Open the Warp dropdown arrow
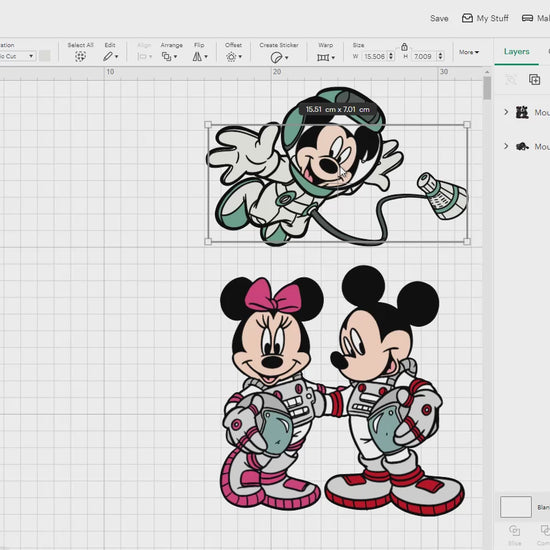 pos(333,58)
